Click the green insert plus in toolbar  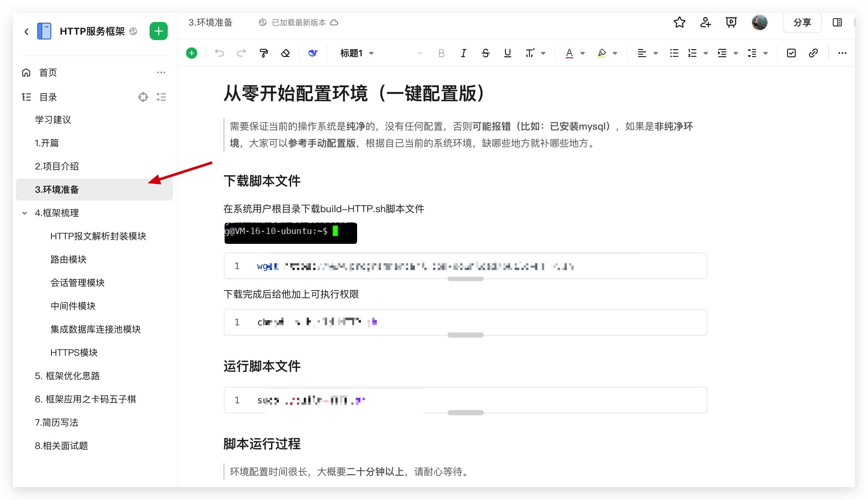click(191, 53)
